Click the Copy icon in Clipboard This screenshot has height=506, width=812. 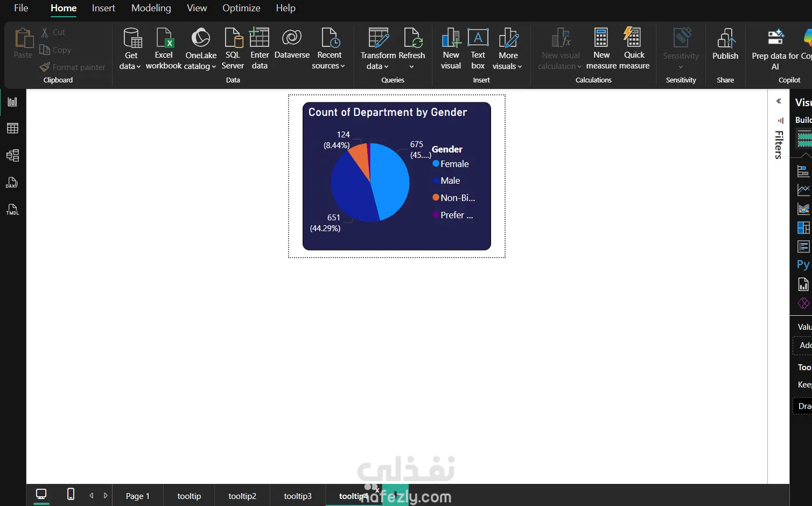45,50
